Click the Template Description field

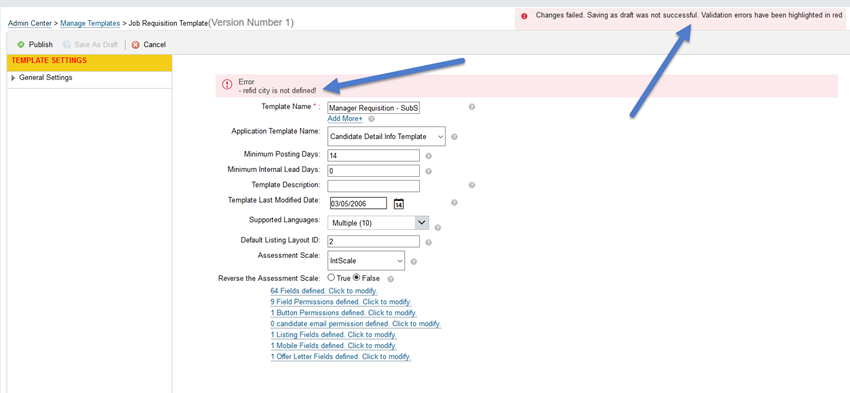(x=374, y=186)
